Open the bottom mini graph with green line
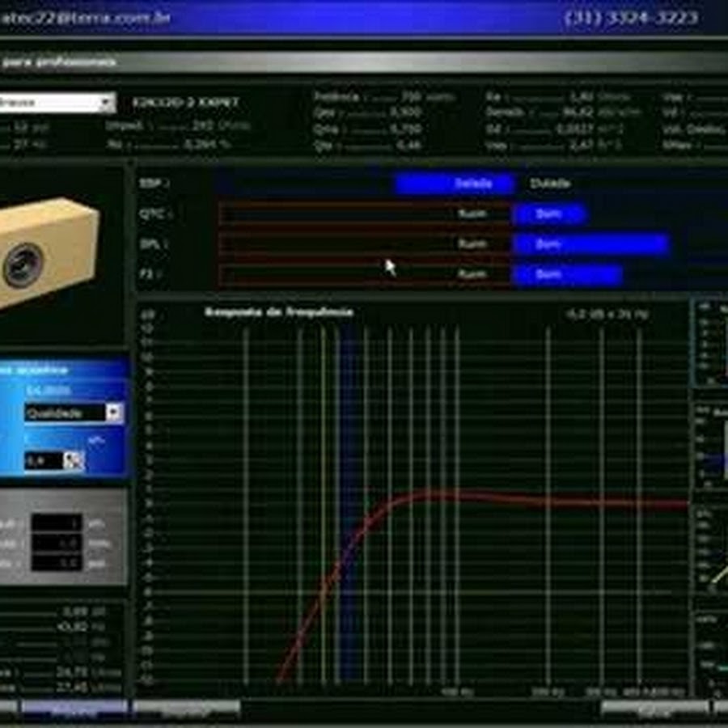This screenshot has height=728, width=728. pyautogui.click(x=710, y=654)
